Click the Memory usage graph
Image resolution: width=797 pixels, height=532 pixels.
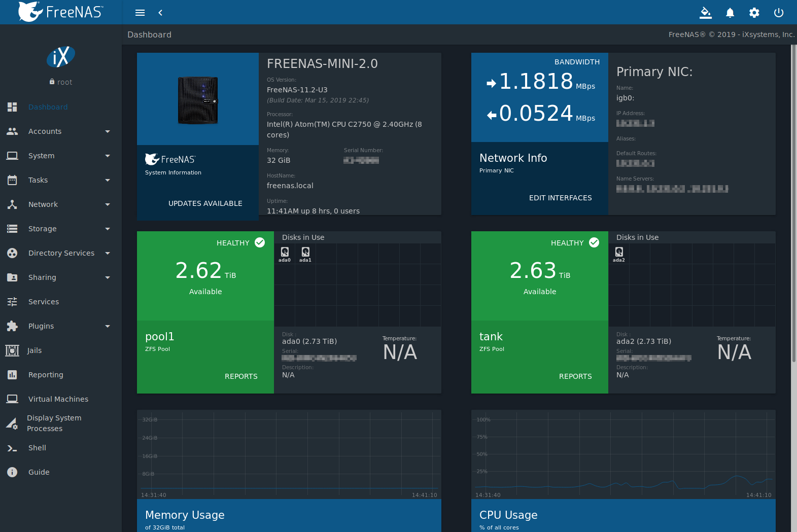point(289,454)
